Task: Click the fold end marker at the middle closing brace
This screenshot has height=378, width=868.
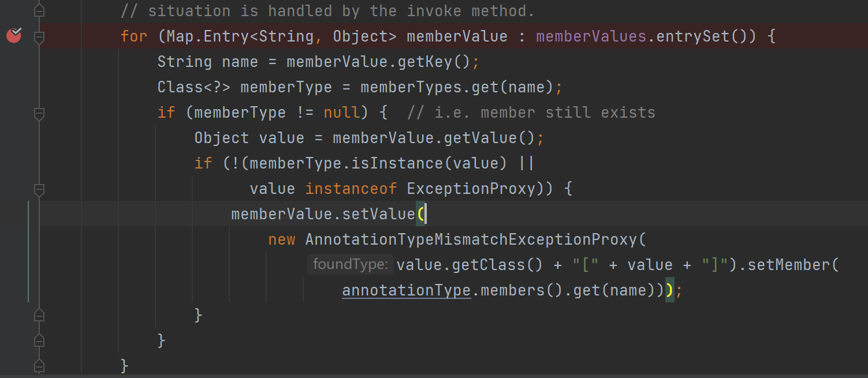Action: (39, 340)
